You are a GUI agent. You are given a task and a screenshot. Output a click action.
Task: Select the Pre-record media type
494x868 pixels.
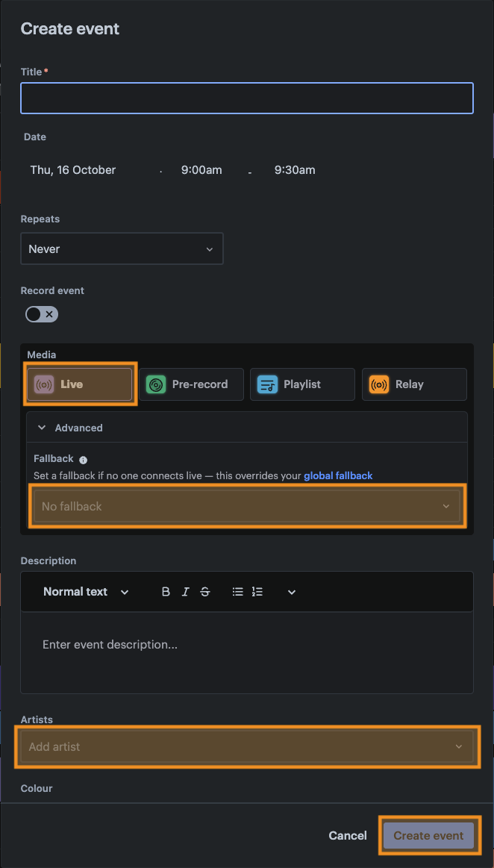191,384
